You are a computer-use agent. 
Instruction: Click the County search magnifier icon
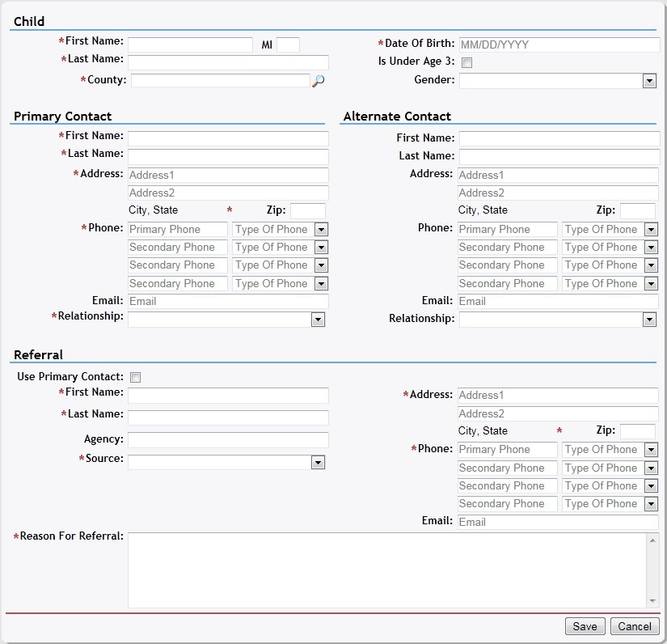pyautogui.click(x=318, y=81)
